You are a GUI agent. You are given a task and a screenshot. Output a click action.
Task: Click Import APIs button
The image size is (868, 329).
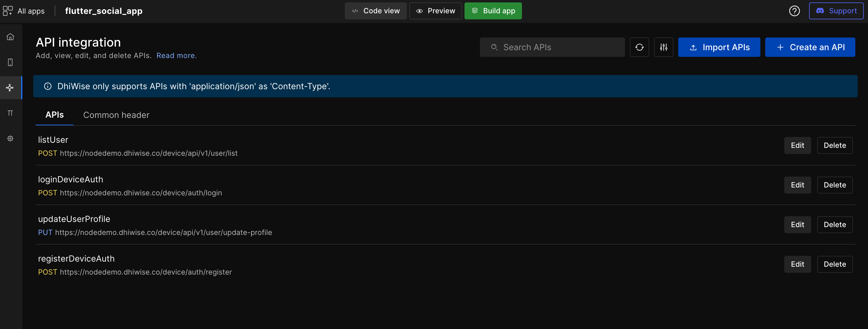click(x=719, y=47)
